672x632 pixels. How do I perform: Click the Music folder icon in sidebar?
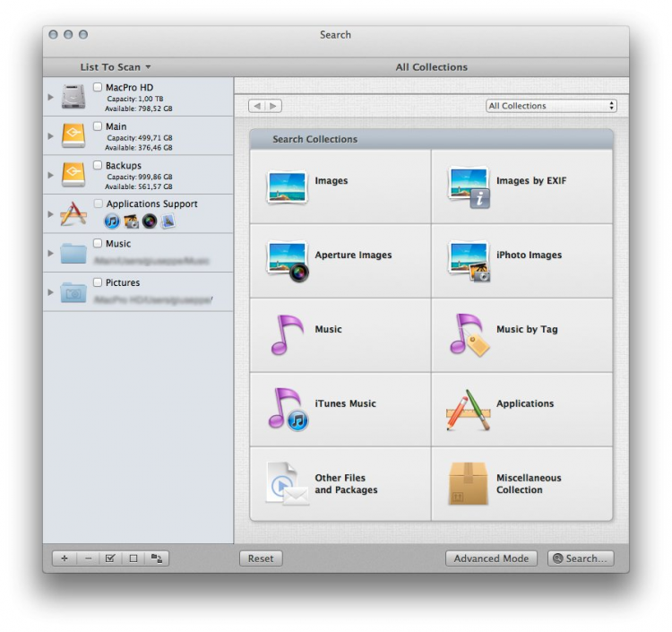tap(73, 253)
